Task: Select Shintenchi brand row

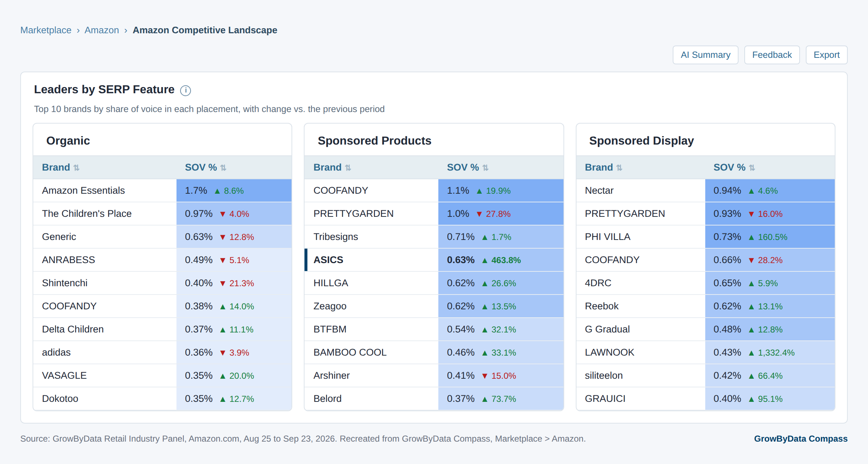Action: (x=162, y=283)
